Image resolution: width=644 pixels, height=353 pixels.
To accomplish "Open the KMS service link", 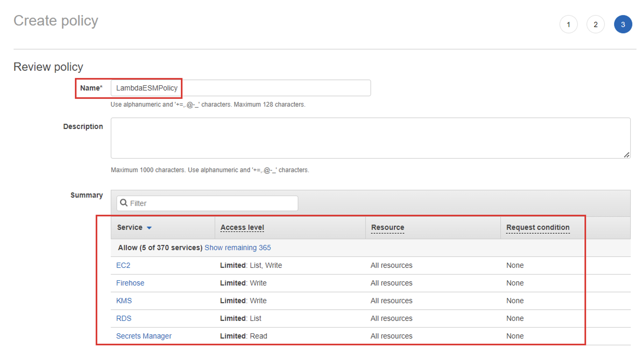I will [x=124, y=301].
